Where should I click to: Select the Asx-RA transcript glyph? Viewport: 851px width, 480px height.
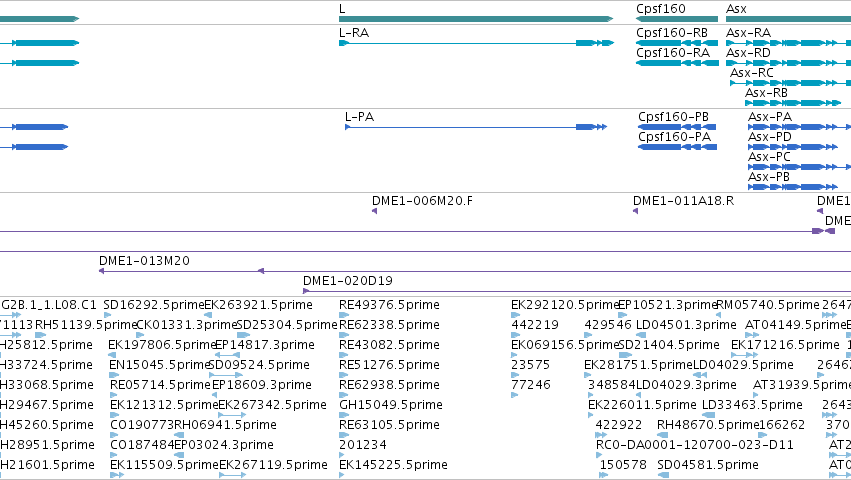click(789, 43)
